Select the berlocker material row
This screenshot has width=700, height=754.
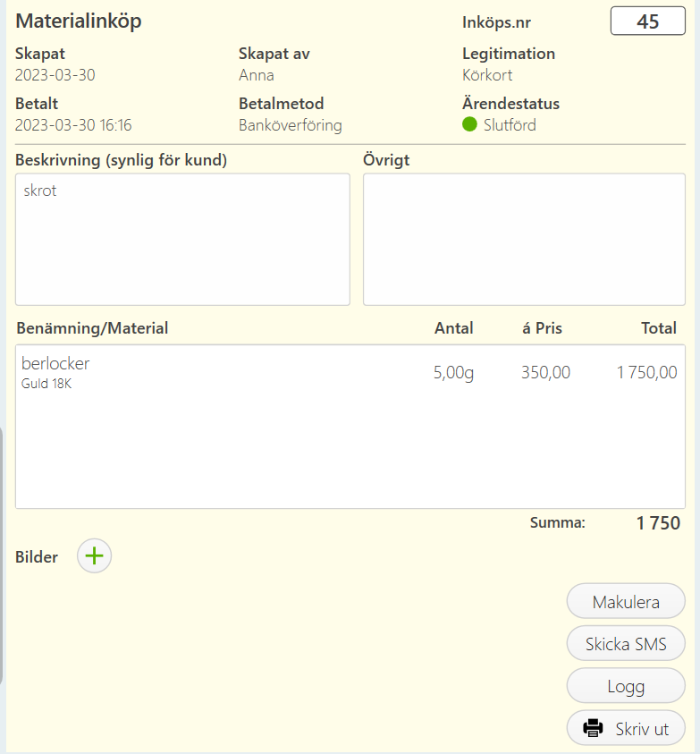(x=350, y=372)
